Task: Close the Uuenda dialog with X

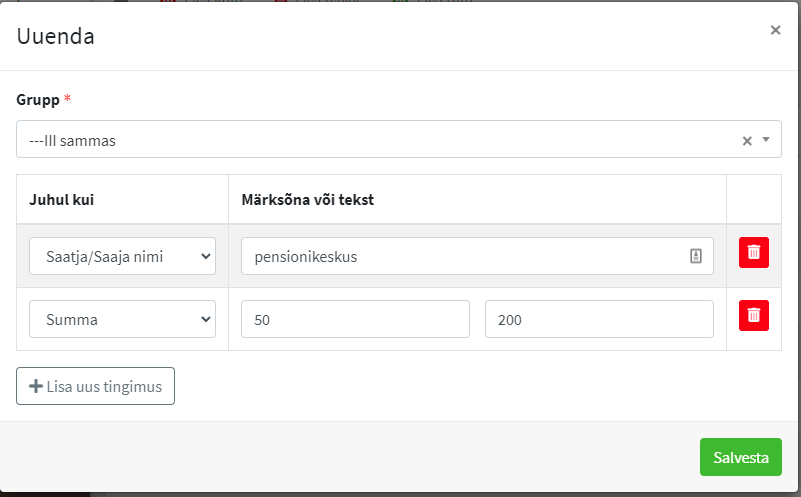Action: point(775,30)
